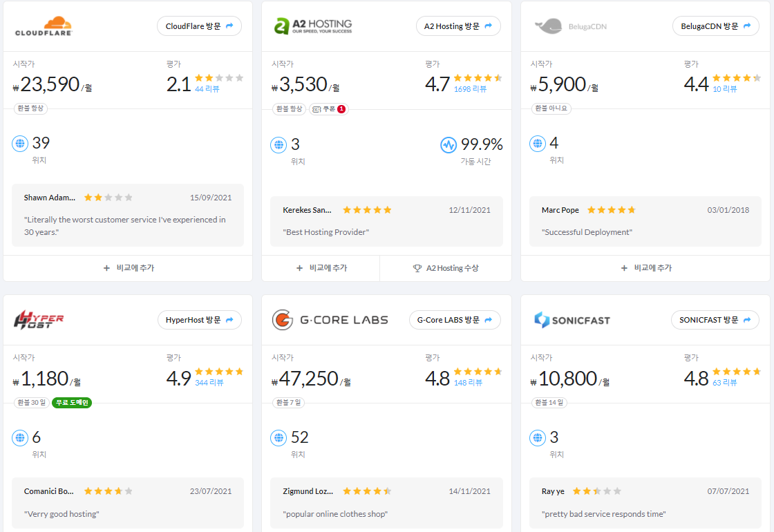The image size is (774, 532).
Task: Click the 무료 도메인 green badge
Action: tap(72, 403)
